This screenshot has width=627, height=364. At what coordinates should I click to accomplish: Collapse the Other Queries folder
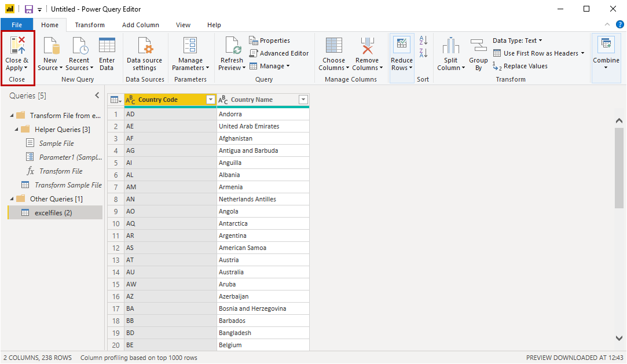click(x=12, y=199)
